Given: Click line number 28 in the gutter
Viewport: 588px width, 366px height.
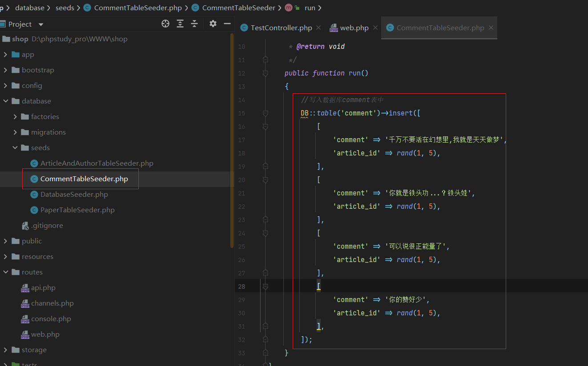Looking at the screenshot, I should (x=241, y=286).
